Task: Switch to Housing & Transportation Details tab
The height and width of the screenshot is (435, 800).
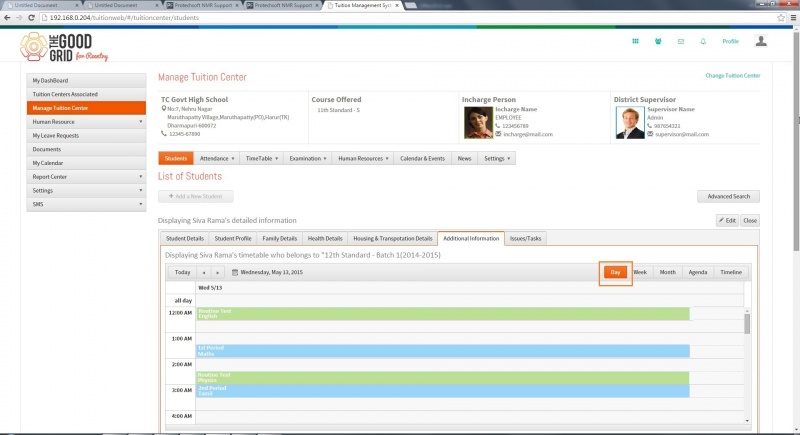Action: pyautogui.click(x=393, y=239)
